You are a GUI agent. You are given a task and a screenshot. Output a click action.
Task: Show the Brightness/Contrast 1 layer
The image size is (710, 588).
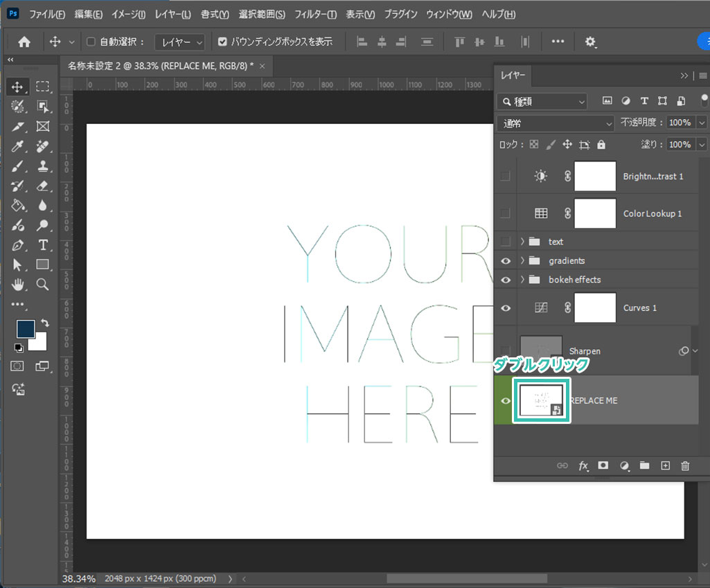coord(506,176)
